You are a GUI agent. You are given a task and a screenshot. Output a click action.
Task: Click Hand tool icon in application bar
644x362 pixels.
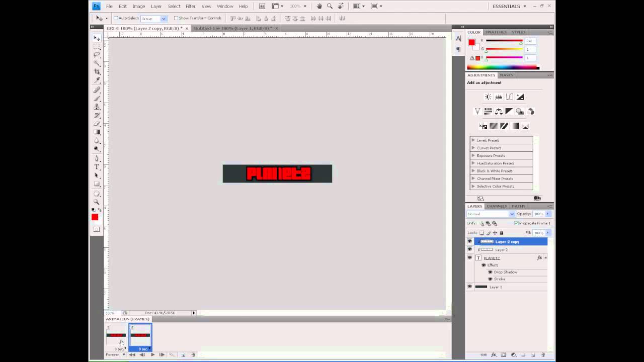pos(319,6)
